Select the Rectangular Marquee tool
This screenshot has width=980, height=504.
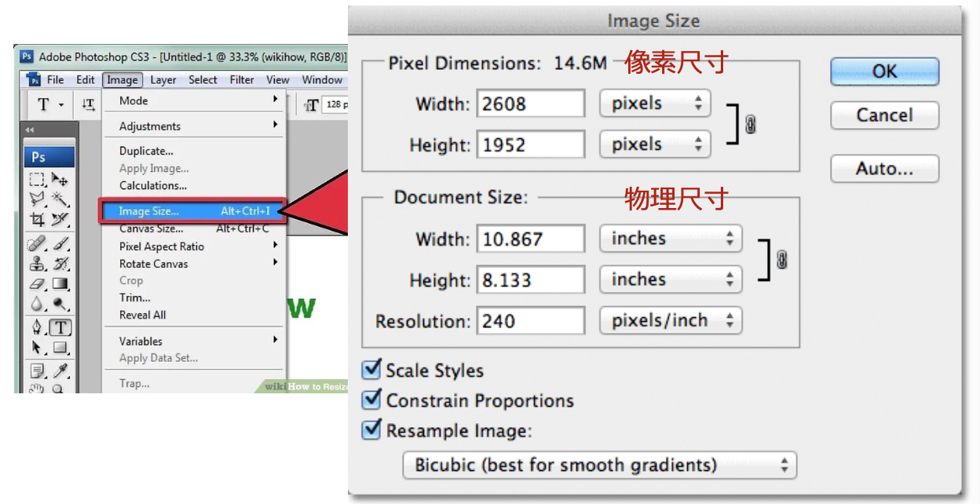click(x=38, y=179)
